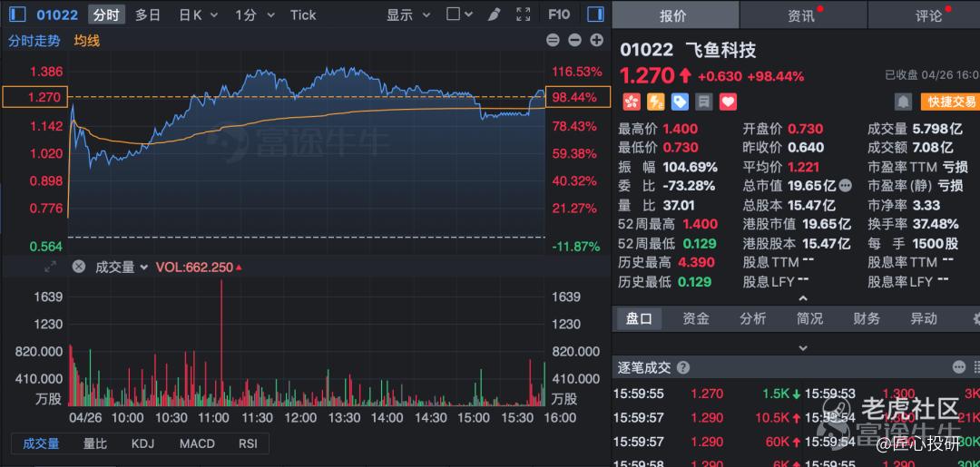Image resolution: width=980 pixels, height=467 pixels.
Task: Zoom out chart with minus circle
Action: coord(574,41)
